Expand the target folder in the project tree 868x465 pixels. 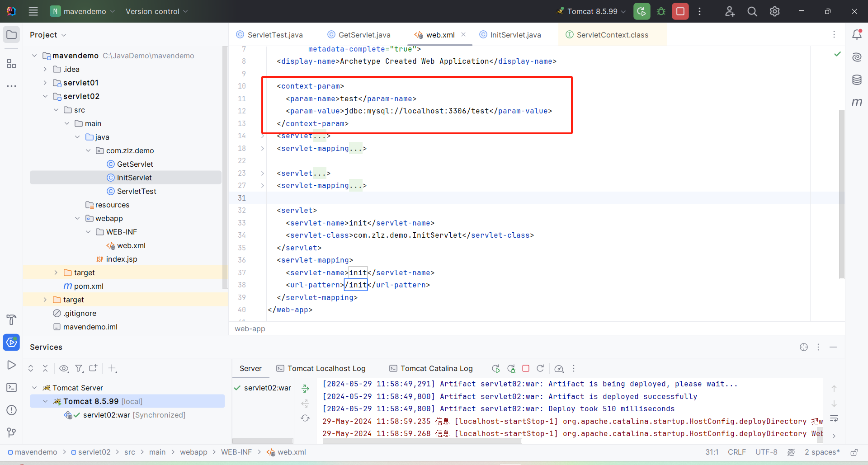tap(56, 272)
